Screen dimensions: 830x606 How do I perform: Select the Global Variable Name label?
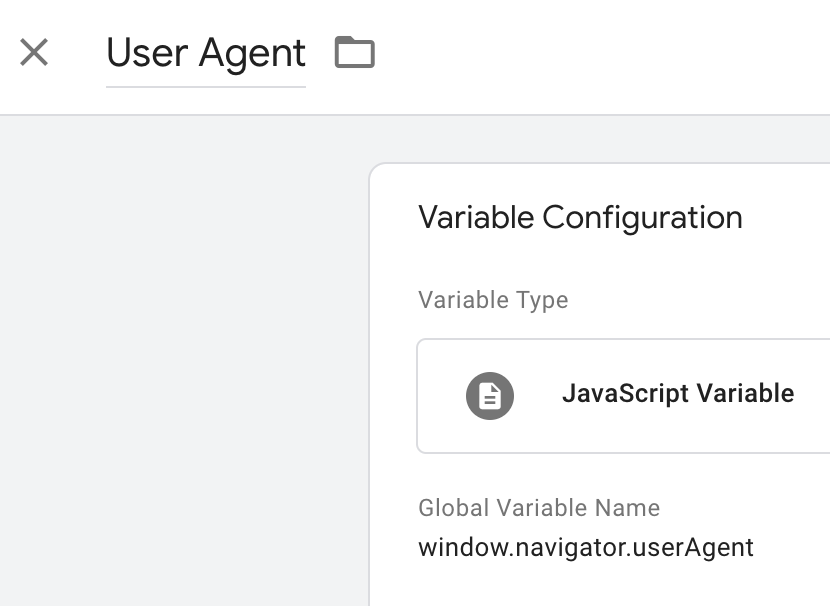pyautogui.click(x=539, y=508)
